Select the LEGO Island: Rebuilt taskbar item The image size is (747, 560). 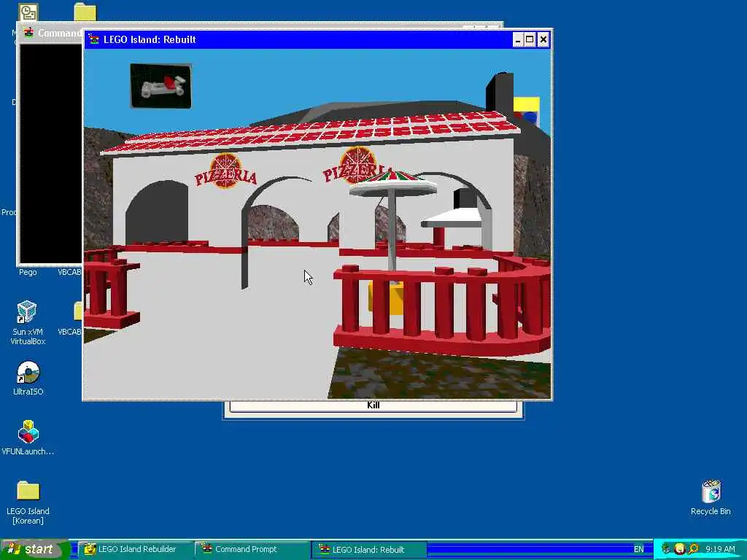pos(368,550)
